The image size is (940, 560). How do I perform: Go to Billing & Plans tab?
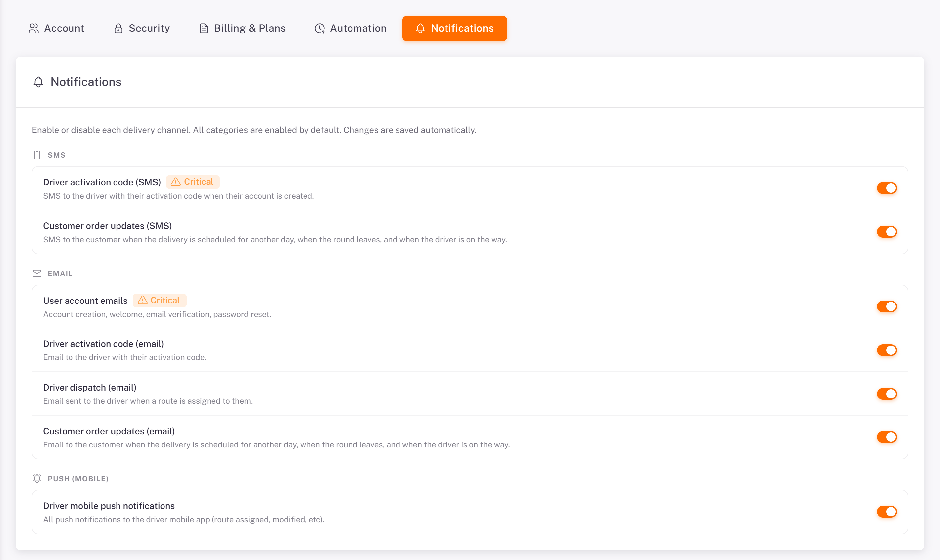pos(242,29)
